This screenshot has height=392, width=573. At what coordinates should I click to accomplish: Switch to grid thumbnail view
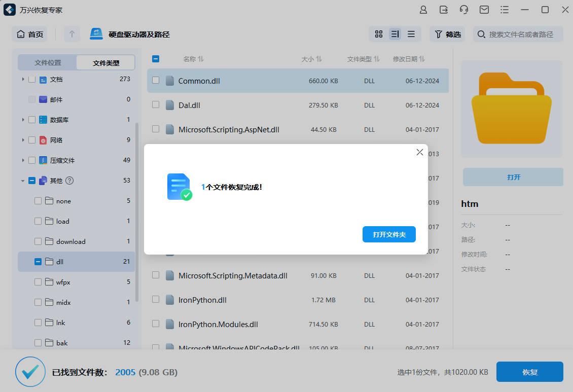(x=378, y=34)
